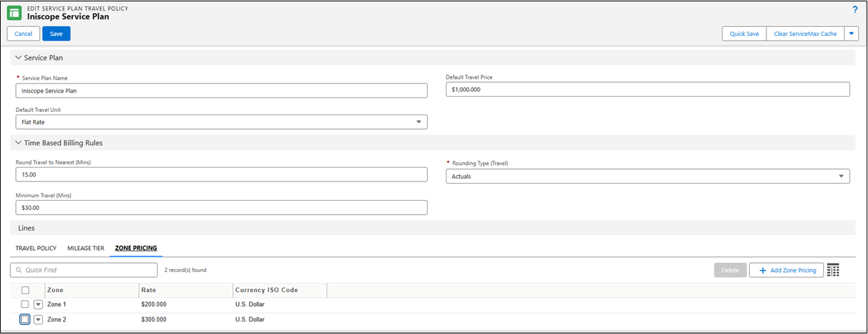Click the Iniscope Service Plan page title
Screen dimensions: 868x334
coord(68,17)
